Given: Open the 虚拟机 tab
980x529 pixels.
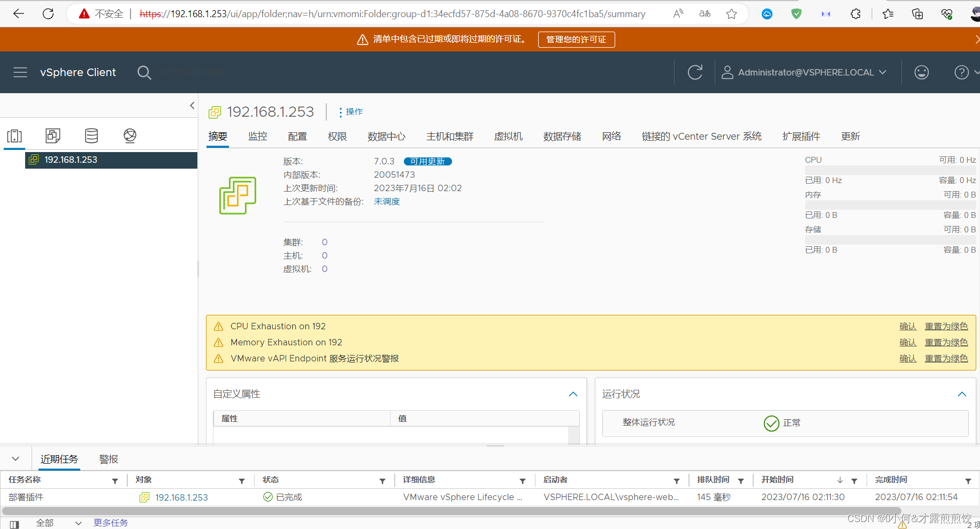Looking at the screenshot, I should (508, 137).
